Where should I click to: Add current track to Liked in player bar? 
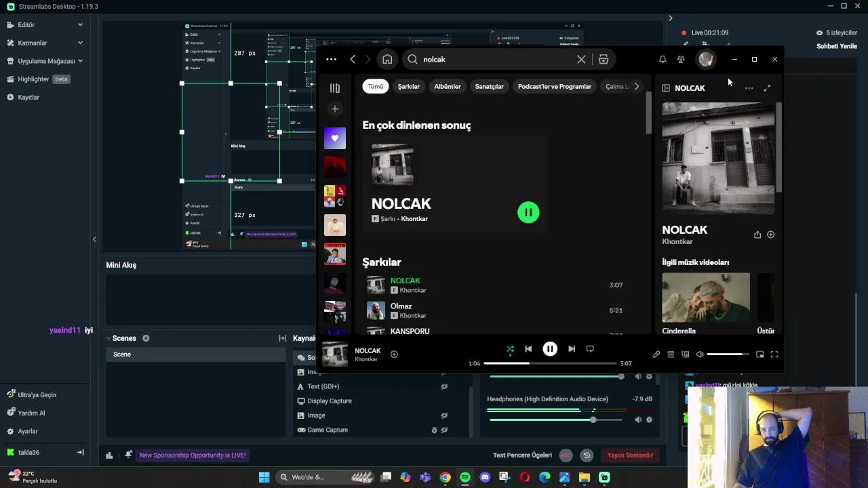tap(394, 354)
